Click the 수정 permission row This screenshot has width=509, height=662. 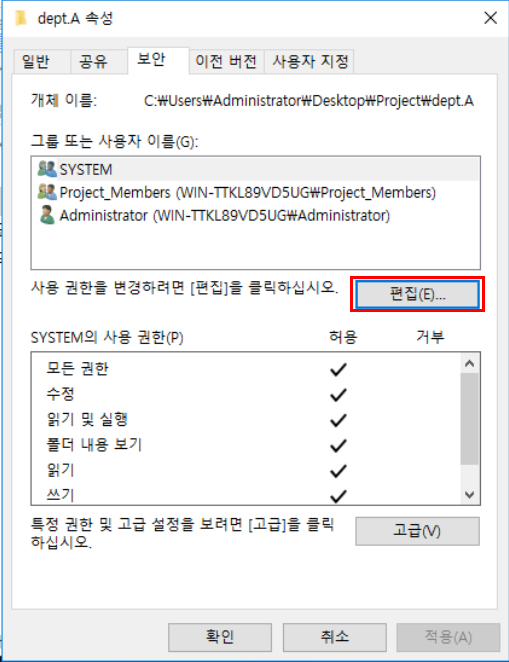pyautogui.click(x=246, y=394)
